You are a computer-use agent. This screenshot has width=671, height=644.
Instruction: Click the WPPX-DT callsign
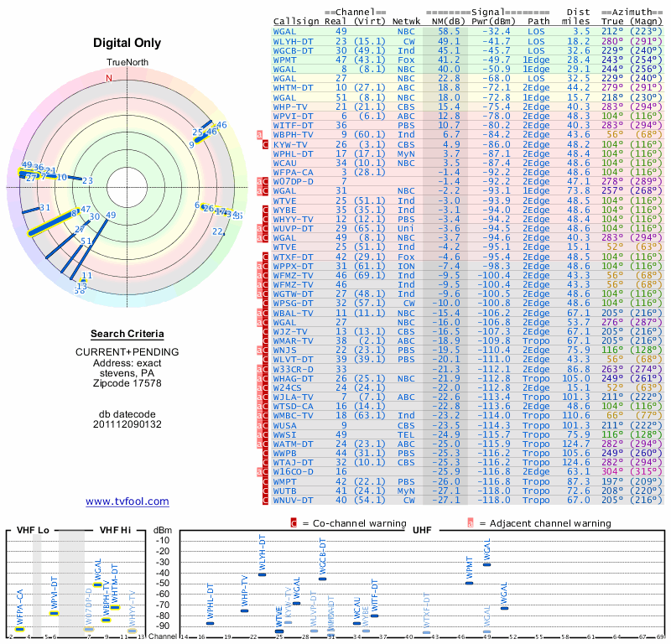pos(293,266)
